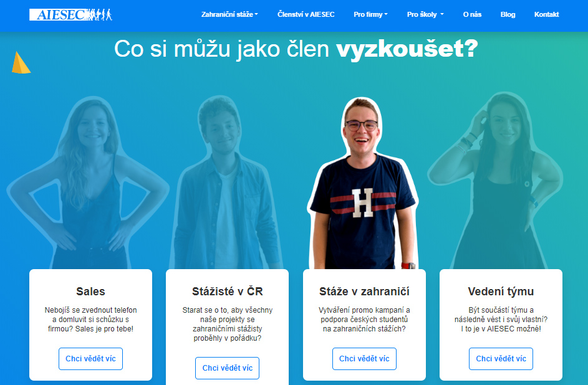Click the Stáže v zahraničí card title
Screen dimensions: 588x385
[364, 292]
